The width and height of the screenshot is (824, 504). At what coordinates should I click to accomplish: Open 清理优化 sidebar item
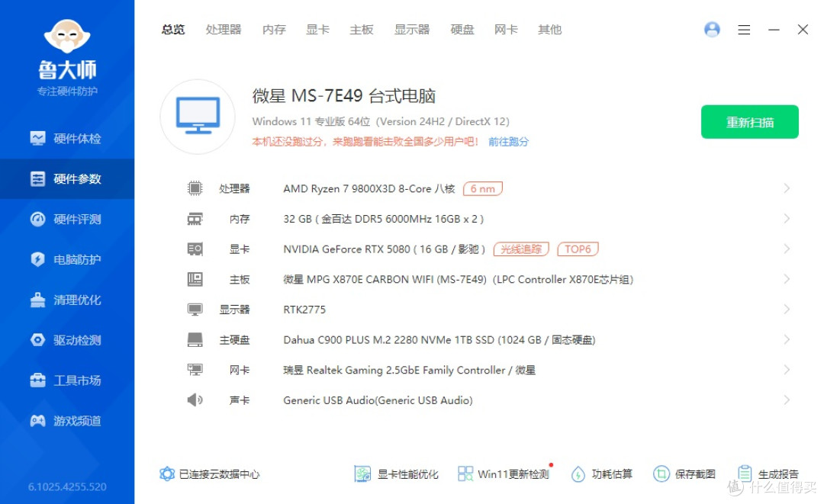(x=66, y=300)
